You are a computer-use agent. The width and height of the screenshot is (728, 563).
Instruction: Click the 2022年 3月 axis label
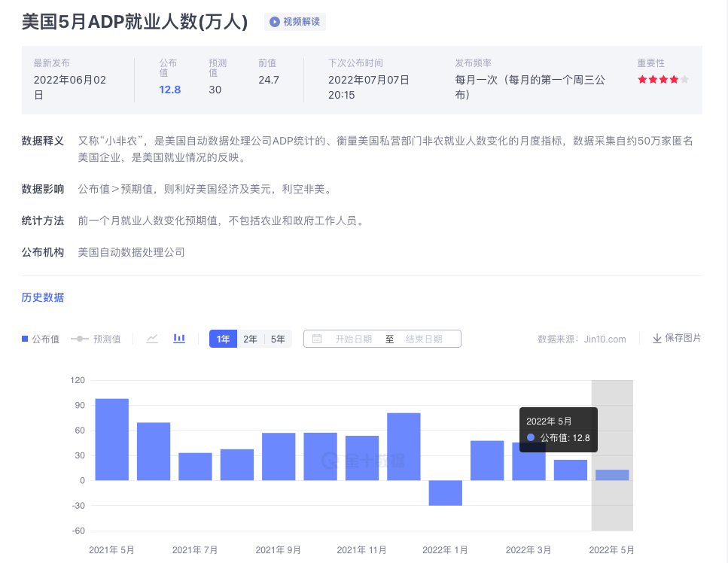[528, 550]
